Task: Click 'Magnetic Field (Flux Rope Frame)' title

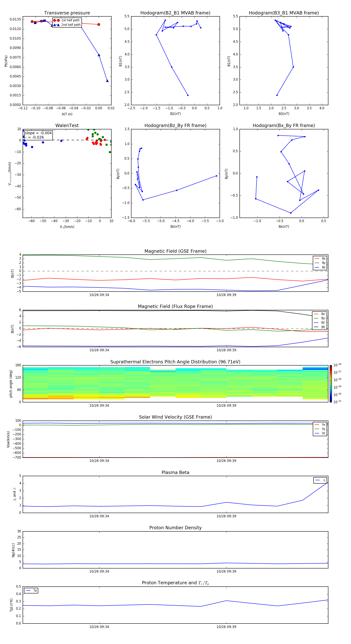Action: coord(175,307)
